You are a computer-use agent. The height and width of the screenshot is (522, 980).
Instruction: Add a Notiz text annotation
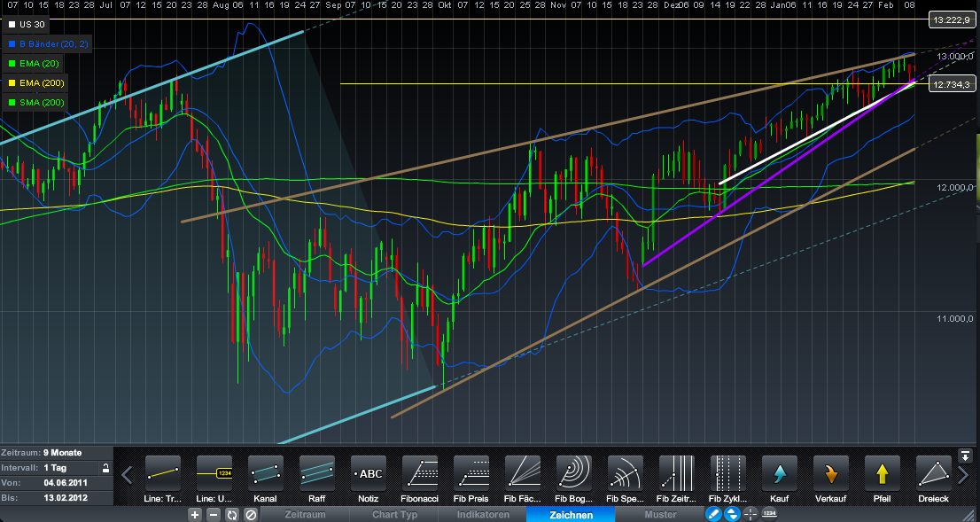368,473
